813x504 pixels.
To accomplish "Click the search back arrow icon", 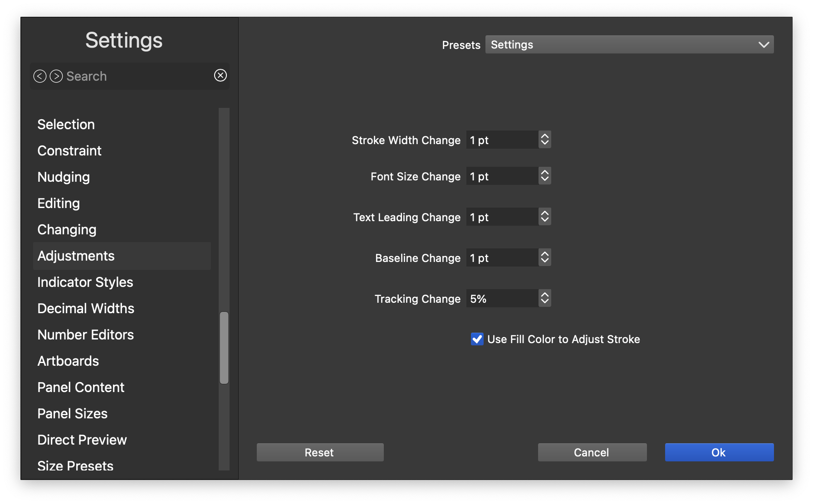I will 40,76.
